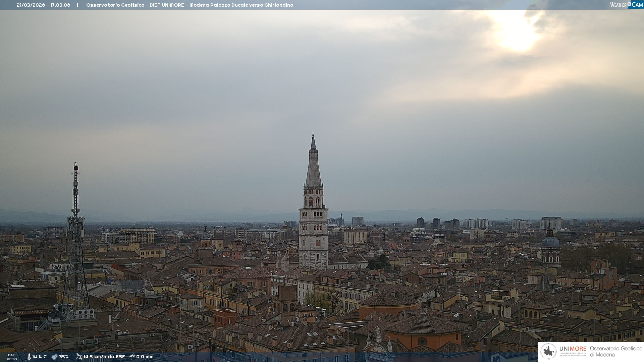This screenshot has width=644, height=362.
Task: Click the humidity water drops icon
Action: [54, 357]
